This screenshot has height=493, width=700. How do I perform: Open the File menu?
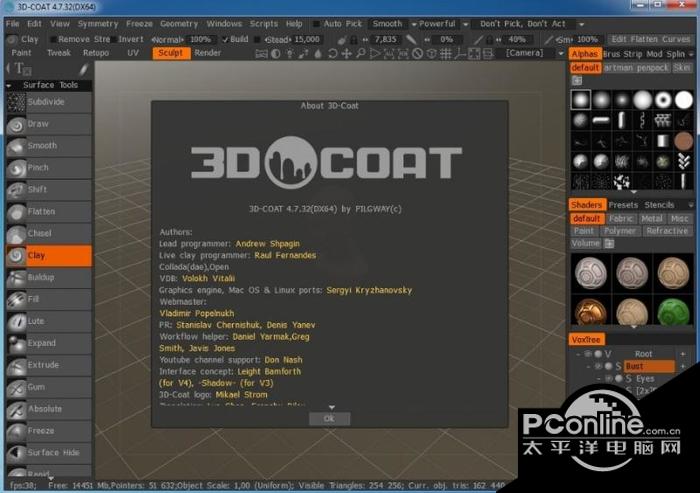12,24
